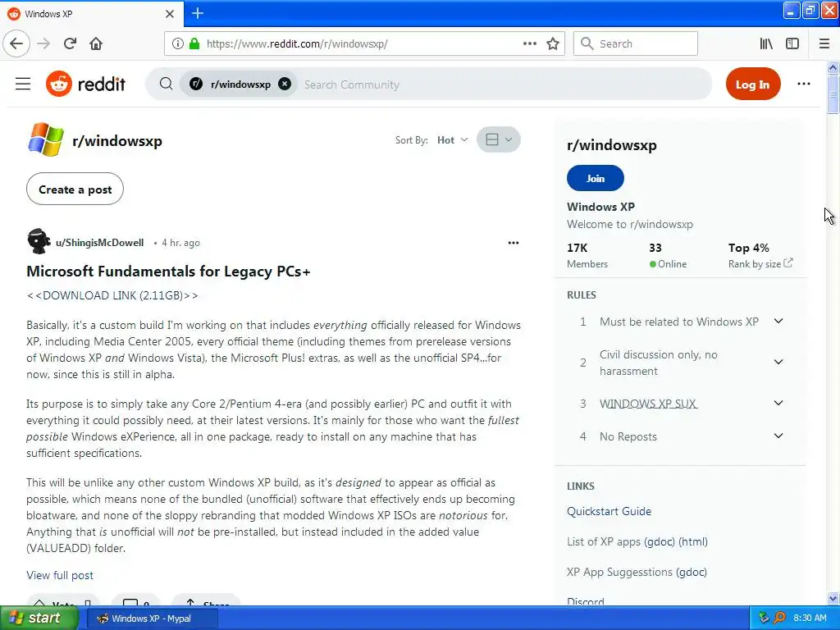
Task: Open the Windows Start menu
Action: click(39, 618)
